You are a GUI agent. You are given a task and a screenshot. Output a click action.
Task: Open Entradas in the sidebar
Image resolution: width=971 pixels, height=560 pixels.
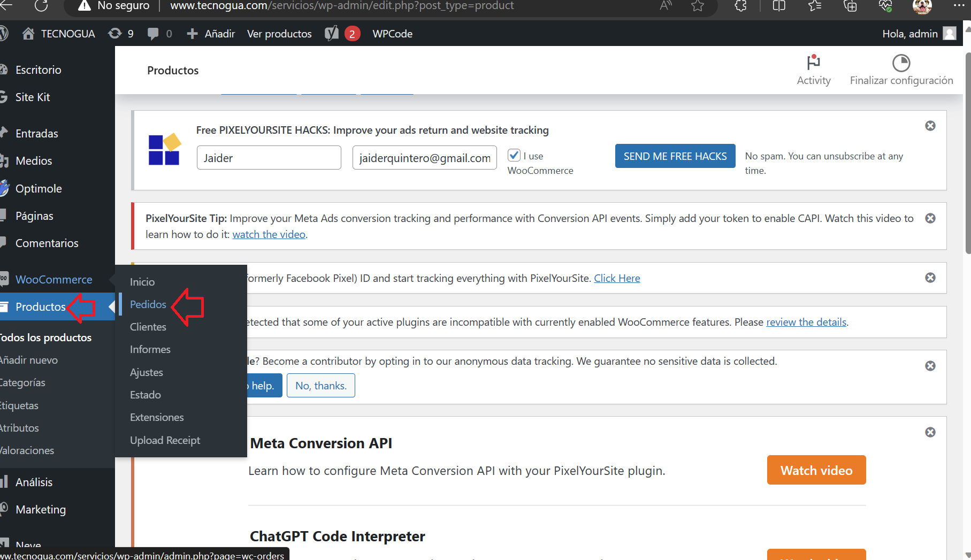click(37, 134)
